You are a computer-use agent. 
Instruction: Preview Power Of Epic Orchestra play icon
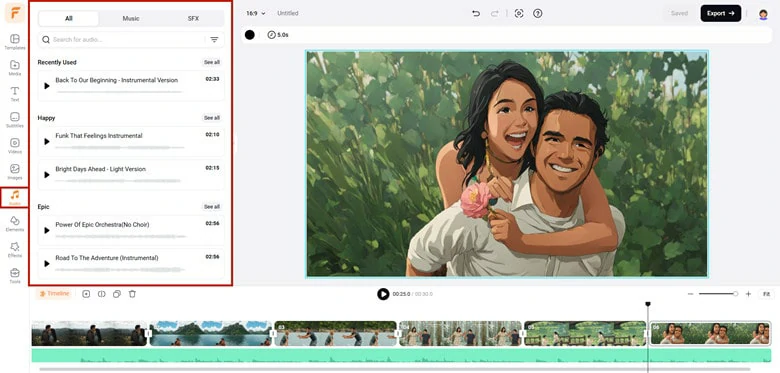pos(47,230)
